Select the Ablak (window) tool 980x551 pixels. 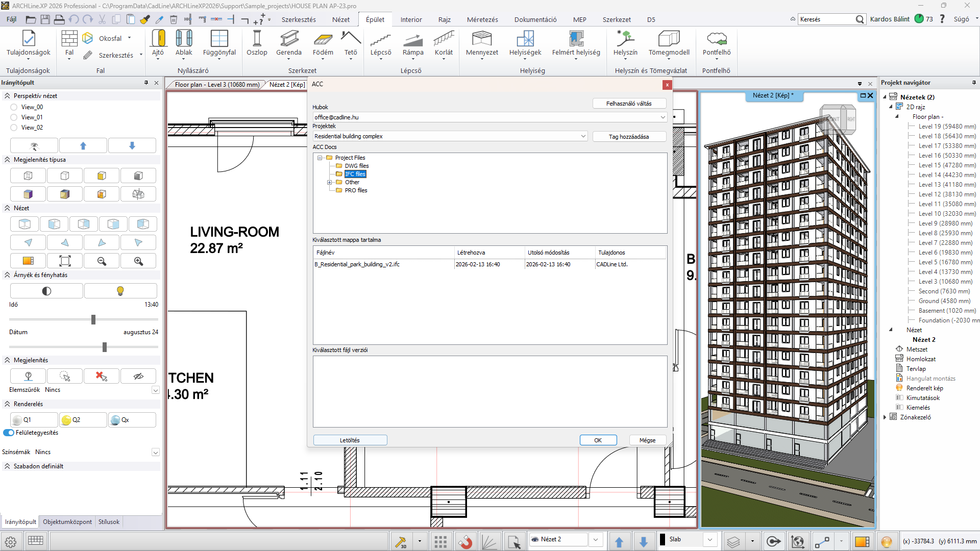pos(184,39)
